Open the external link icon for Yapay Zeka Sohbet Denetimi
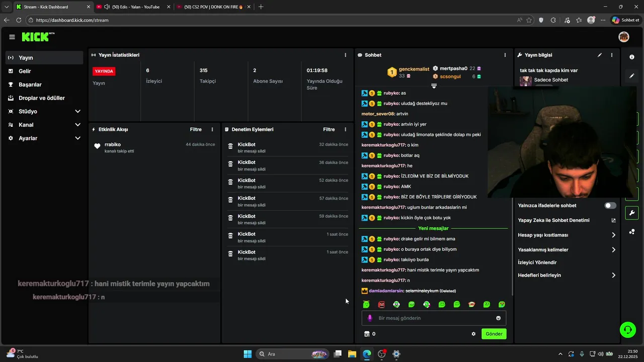This screenshot has height=362, width=644. click(x=613, y=220)
